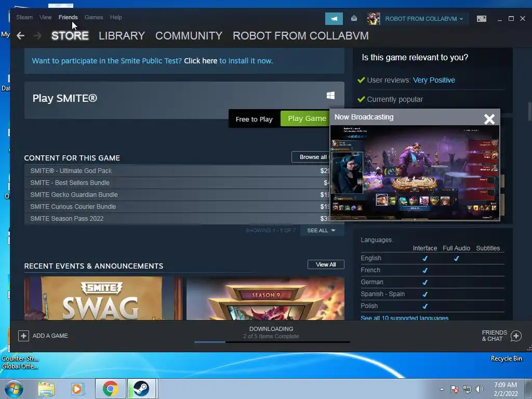Select SMITE Curious Courier Bundle row
532x399 pixels.
point(177,207)
